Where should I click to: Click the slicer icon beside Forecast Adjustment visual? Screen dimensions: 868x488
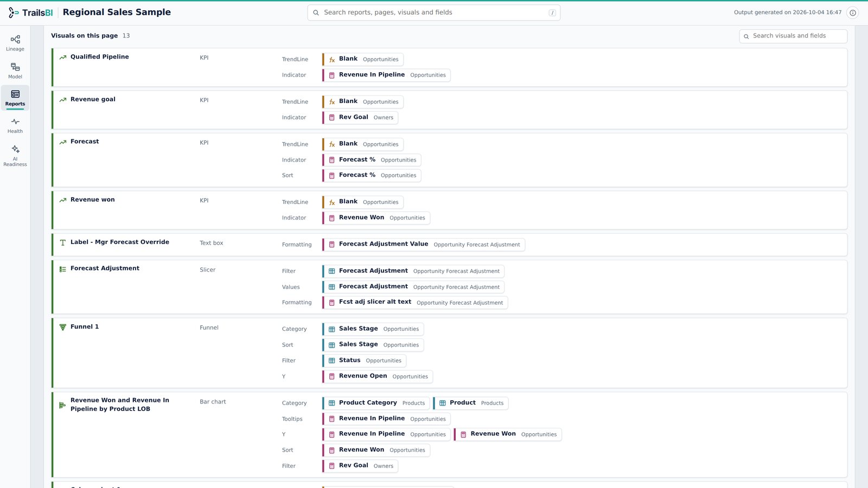[x=63, y=269]
